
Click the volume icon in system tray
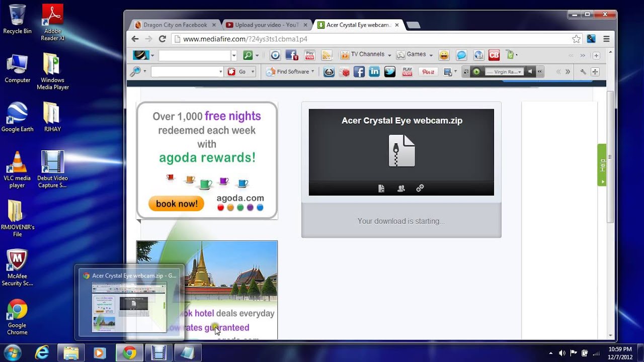[x=562, y=353]
